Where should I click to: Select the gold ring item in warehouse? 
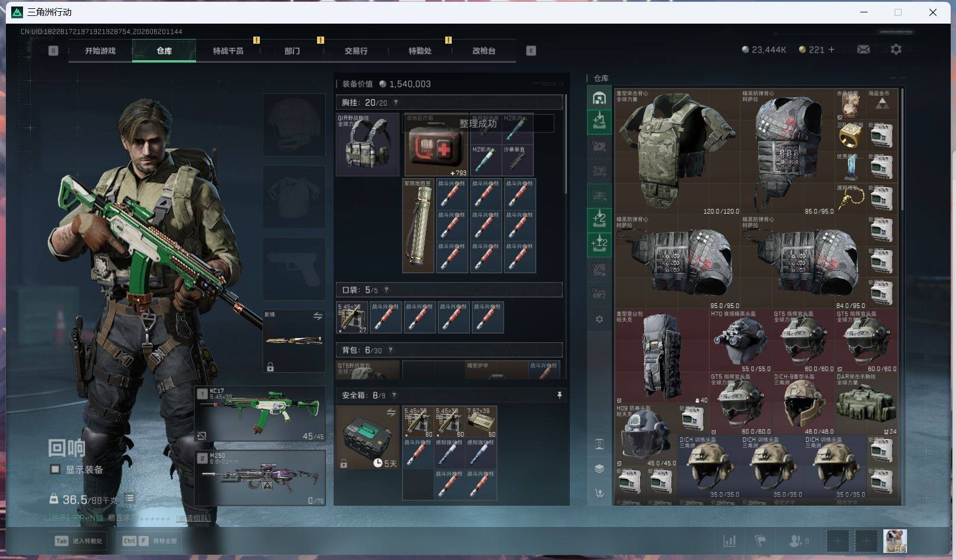[x=850, y=136]
